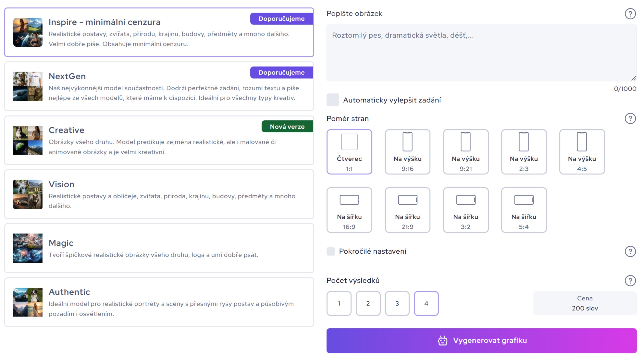Choose 3 results to generate
The height and width of the screenshot is (362, 644).
(397, 303)
